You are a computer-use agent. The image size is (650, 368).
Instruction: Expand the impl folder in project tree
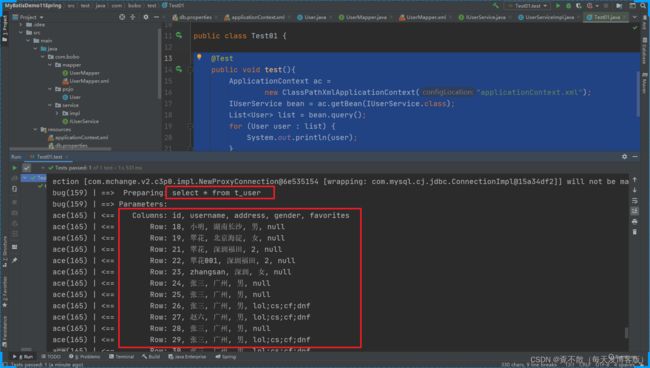coord(57,113)
